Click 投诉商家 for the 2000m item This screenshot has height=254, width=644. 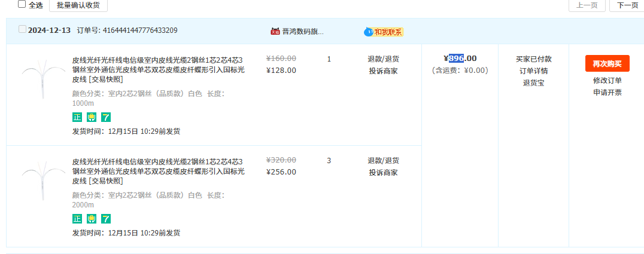click(x=384, y=173)
